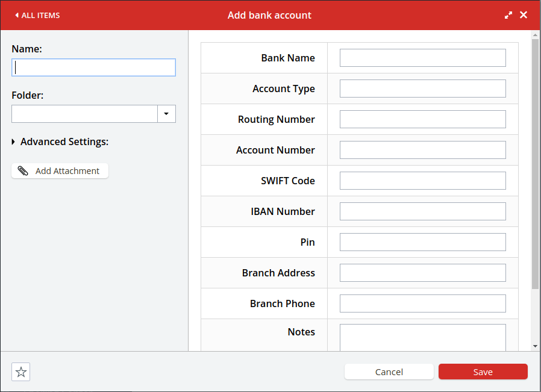Click the 'IBAN Number' label
This screenshot has height=392, width=541.
283,211
